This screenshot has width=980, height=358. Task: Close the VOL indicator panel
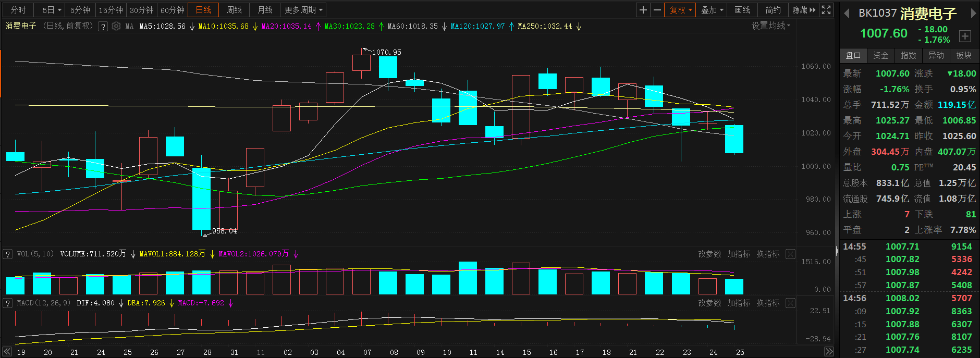[790, 254]
